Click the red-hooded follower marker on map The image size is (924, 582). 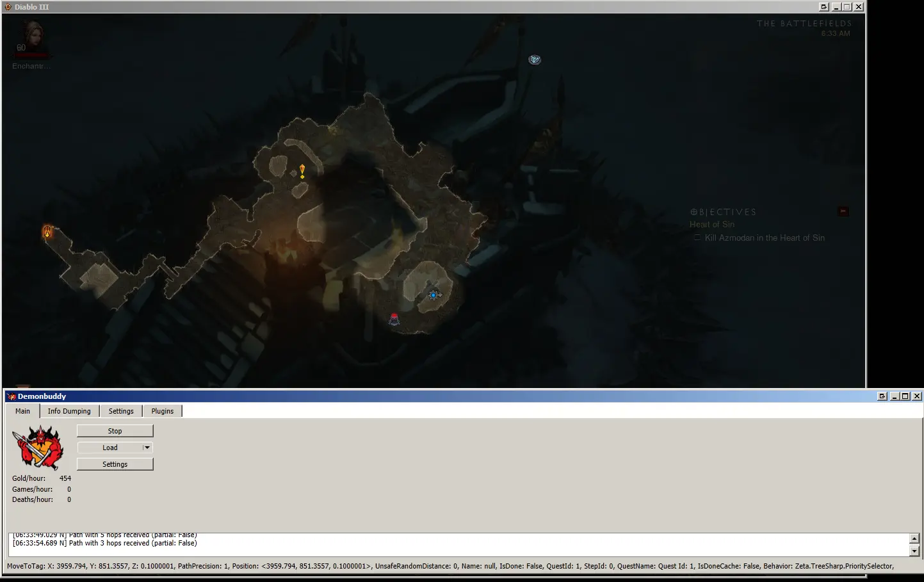(x=394, y=319)
